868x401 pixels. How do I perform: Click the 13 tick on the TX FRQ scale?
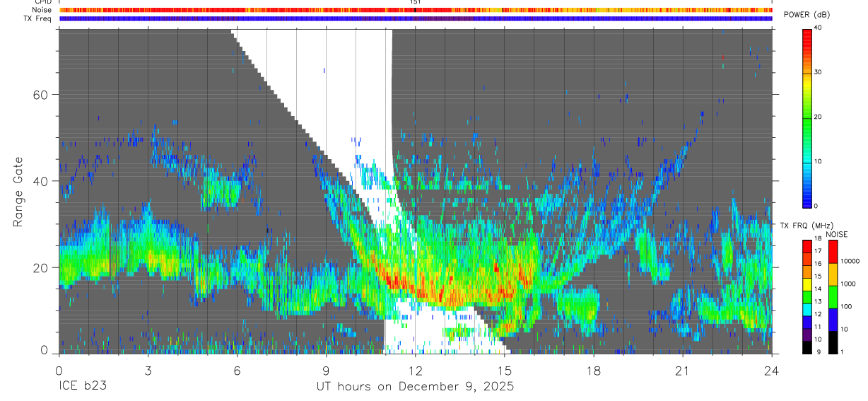tap(818, 301)
